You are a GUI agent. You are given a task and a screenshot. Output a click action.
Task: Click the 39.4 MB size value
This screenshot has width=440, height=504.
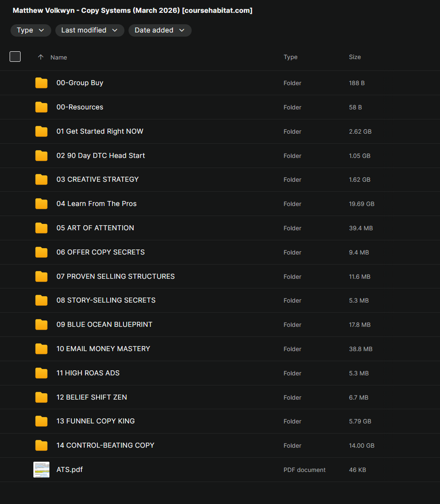pos(361,228)
